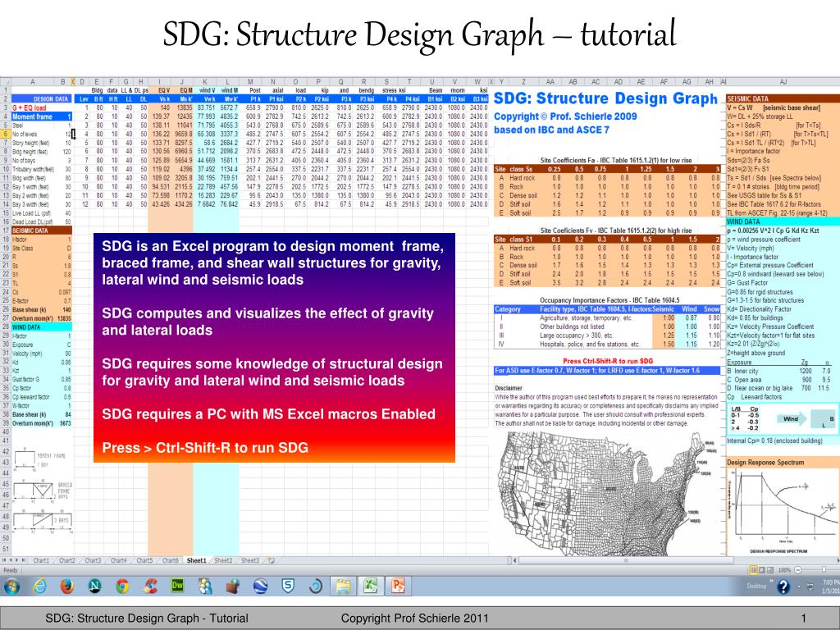Adjust the Excel zoom slider handle
Image resolution: width=840 pixels, height=630 pixels.
(824, 570)
